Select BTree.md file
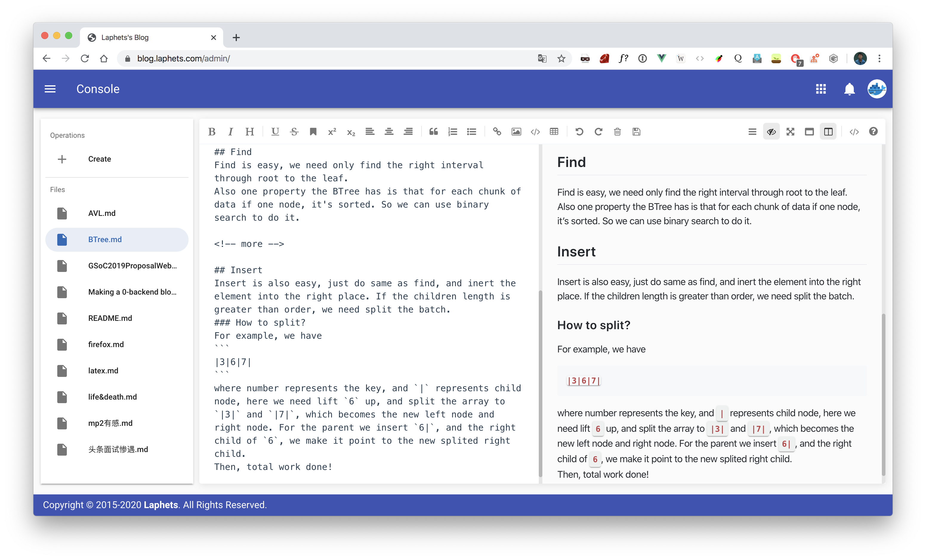 tap(117, 240)
